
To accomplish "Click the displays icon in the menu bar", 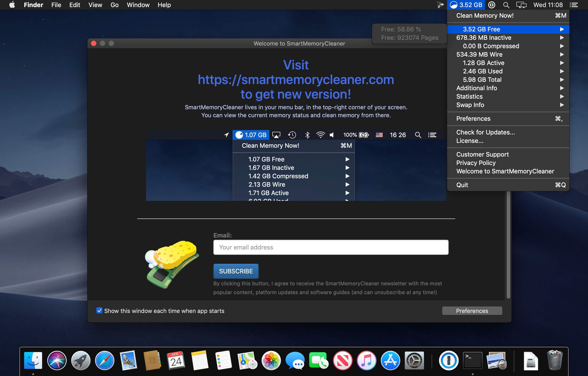I will coord(521,5).
